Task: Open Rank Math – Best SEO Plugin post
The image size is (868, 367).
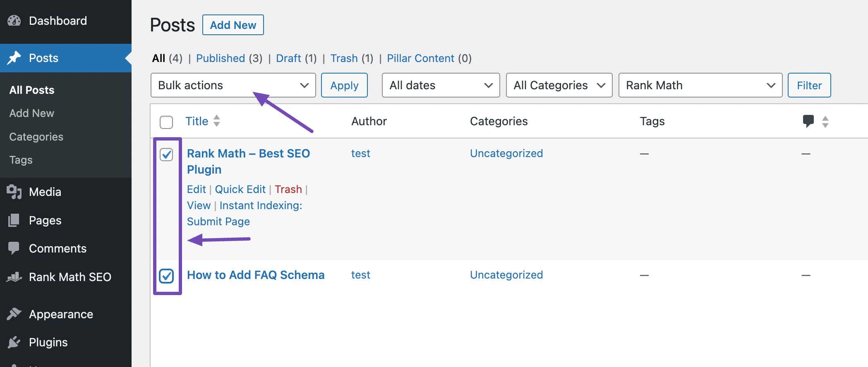Action: click(x=248, y=161)
